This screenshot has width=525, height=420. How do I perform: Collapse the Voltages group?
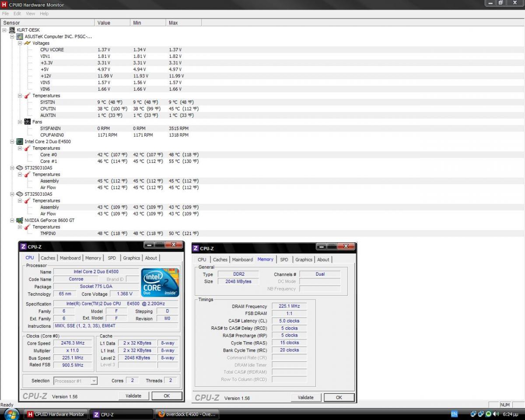click(20, 43)
